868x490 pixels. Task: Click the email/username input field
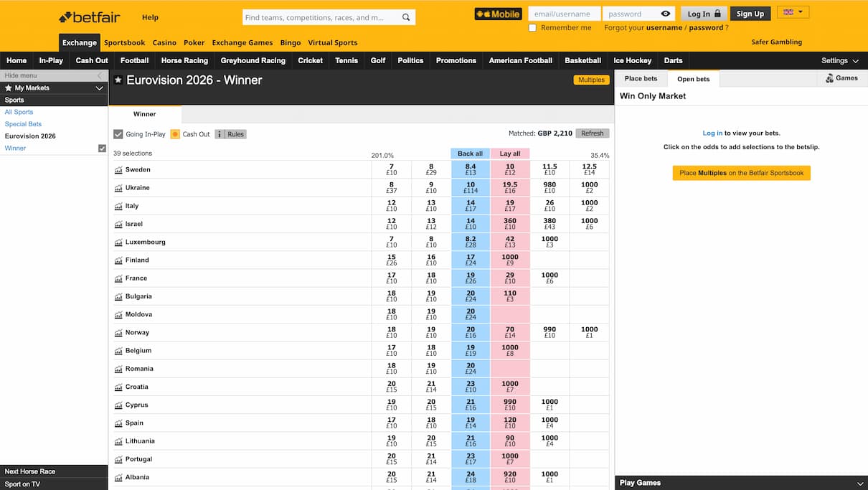(564, 13)
